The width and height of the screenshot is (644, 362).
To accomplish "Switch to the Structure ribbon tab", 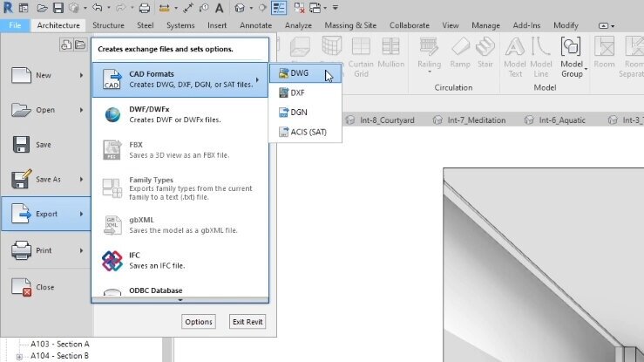I will [108, 25].
